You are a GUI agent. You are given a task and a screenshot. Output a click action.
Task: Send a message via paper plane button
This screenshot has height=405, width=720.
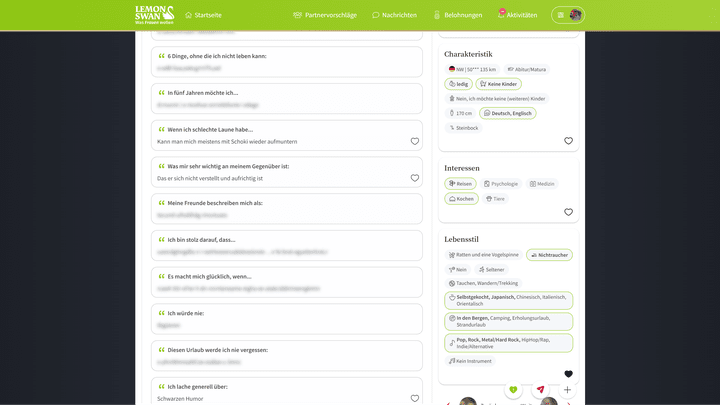tap(540, 390)
